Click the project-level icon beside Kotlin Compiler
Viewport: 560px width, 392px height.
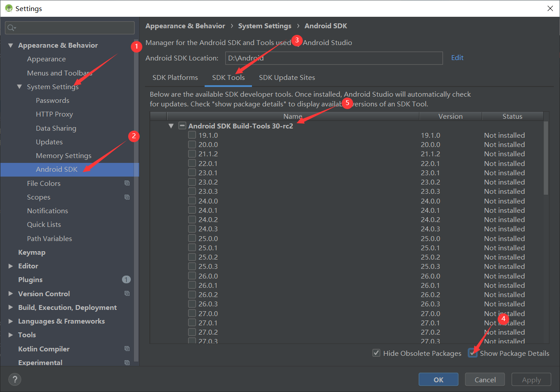(x=127, y=349)
